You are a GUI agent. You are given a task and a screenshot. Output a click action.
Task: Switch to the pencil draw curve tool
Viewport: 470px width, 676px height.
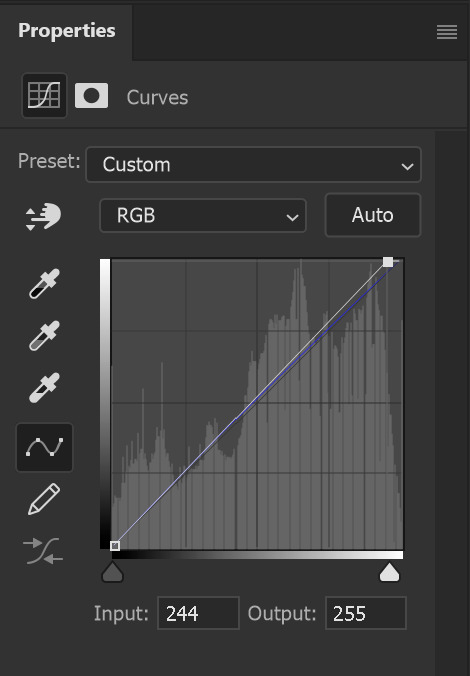(44, 499)
